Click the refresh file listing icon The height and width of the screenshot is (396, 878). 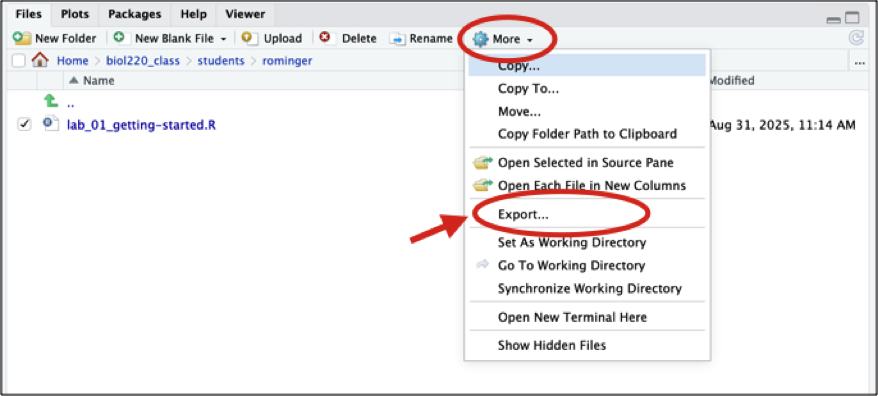[x=856, y=38]
